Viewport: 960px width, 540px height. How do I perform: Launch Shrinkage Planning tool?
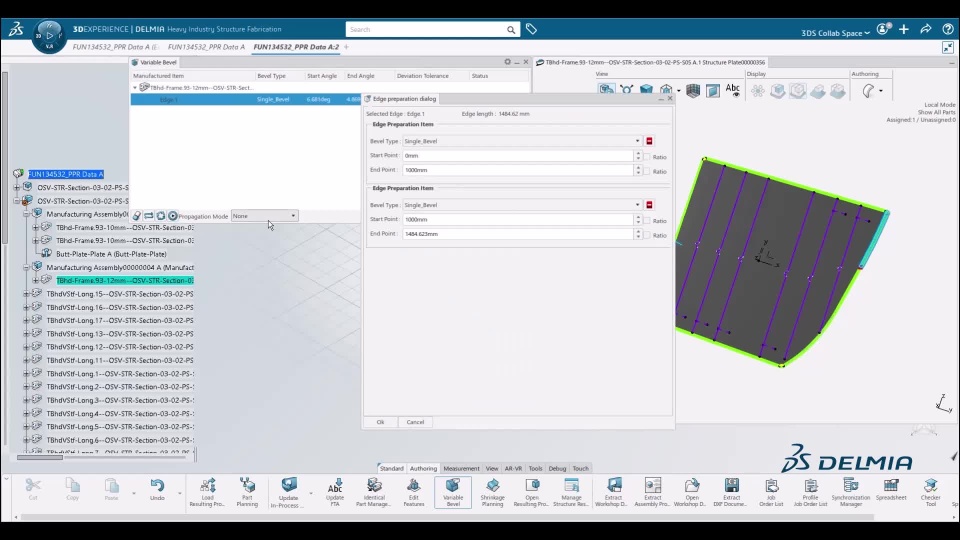coord(492,492)
